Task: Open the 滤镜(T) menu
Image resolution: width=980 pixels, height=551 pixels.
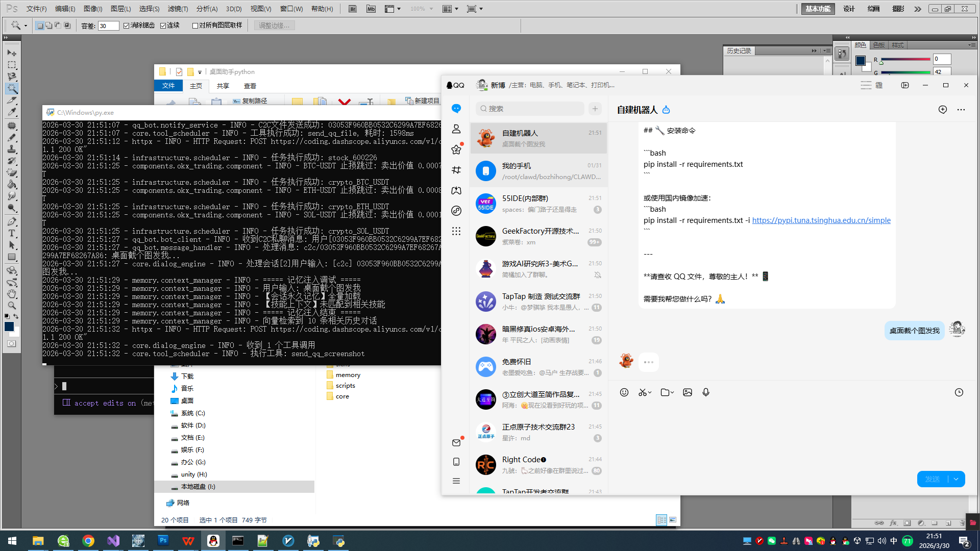Action: pos(178,9)
